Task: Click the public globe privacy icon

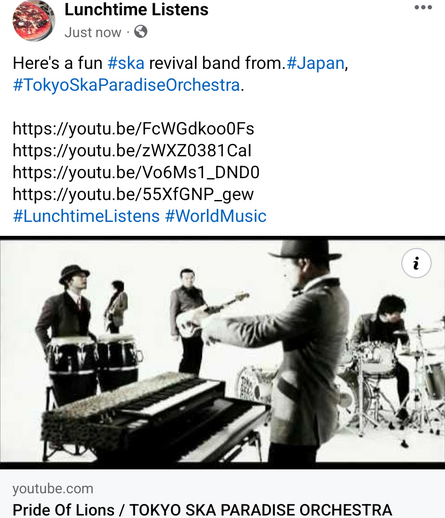Action: pos(141,32)
